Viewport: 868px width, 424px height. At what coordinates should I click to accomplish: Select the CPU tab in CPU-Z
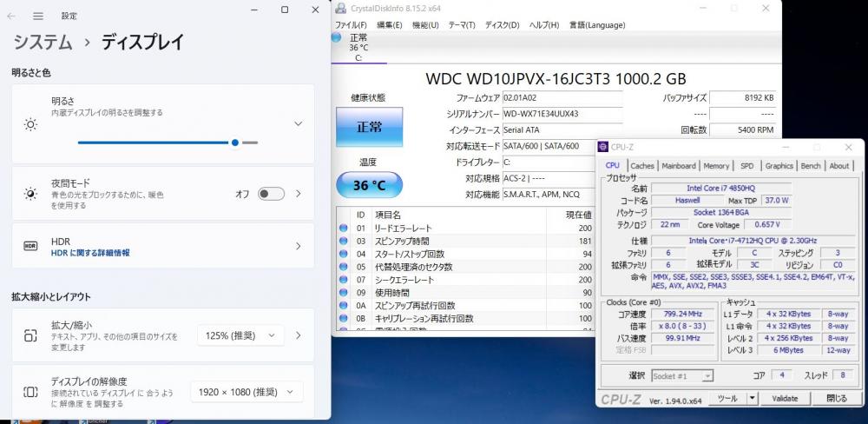[x=612, y=165]
